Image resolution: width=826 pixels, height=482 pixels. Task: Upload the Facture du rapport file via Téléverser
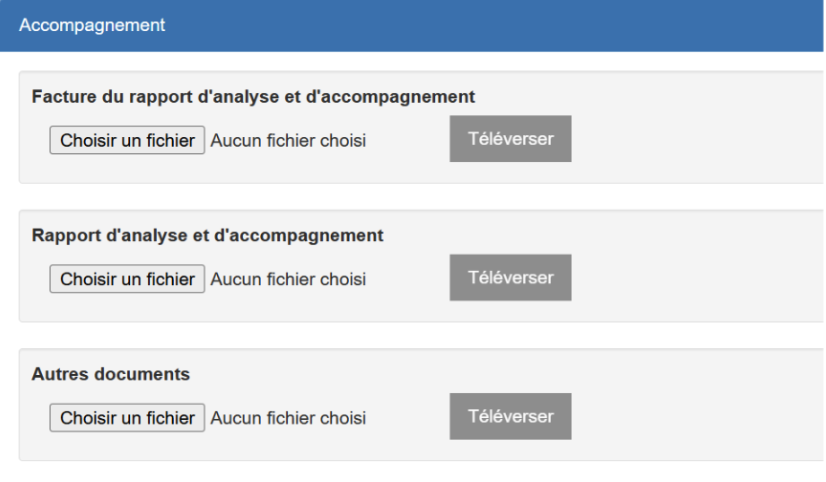pos(510,139)
